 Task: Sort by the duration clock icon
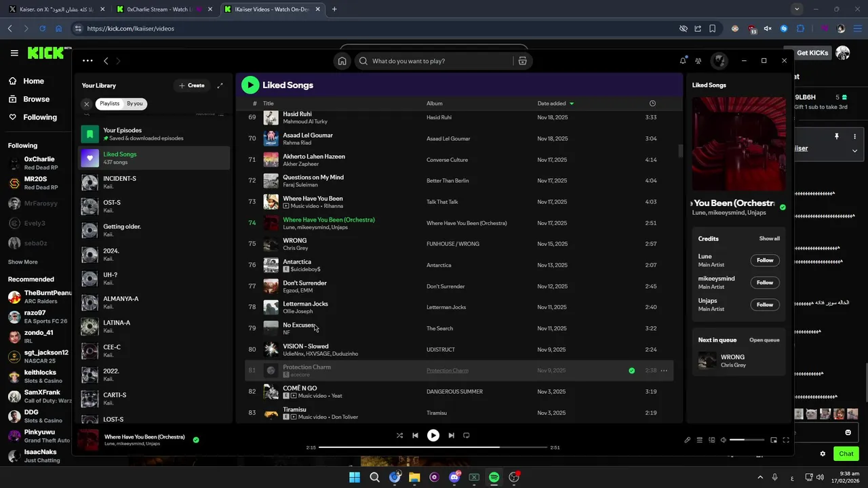pyautogui.click(x=652, y=104)
